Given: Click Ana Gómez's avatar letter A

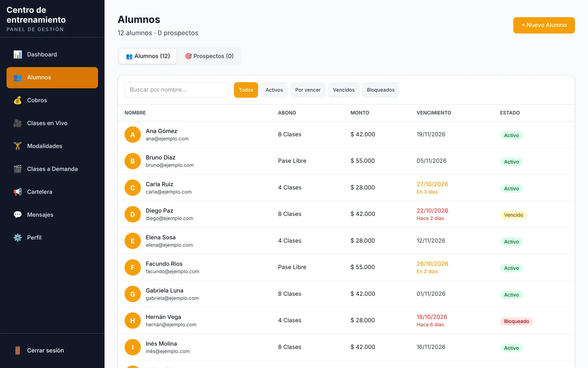Looking at the screenshot, I should coord(133,135).
